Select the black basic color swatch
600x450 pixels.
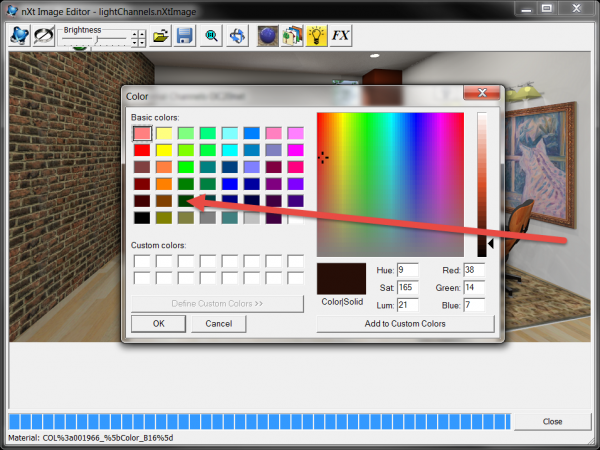tap(142, 218)
